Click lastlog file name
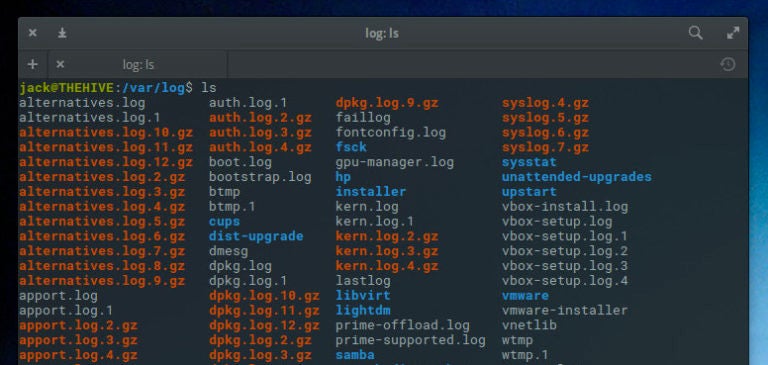Image resolution: width=768 pixels, height=365 pixels. coord(363,281)
